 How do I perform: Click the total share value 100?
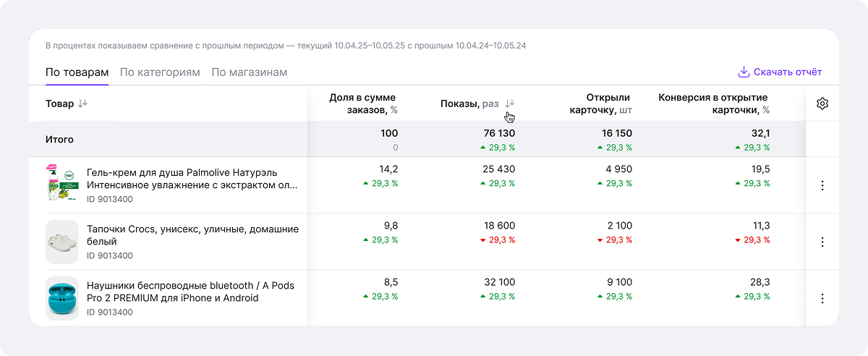(389, 133)
